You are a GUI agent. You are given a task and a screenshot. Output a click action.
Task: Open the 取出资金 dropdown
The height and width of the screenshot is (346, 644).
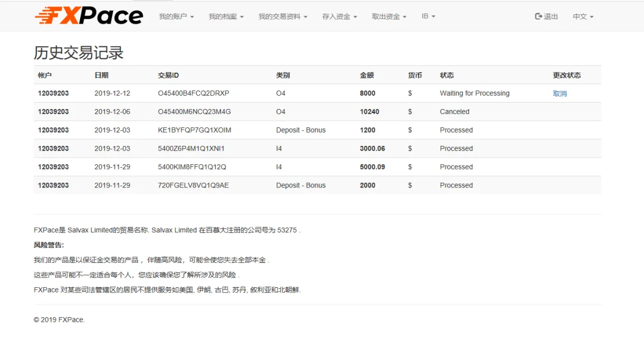click(x=389, y=17)
